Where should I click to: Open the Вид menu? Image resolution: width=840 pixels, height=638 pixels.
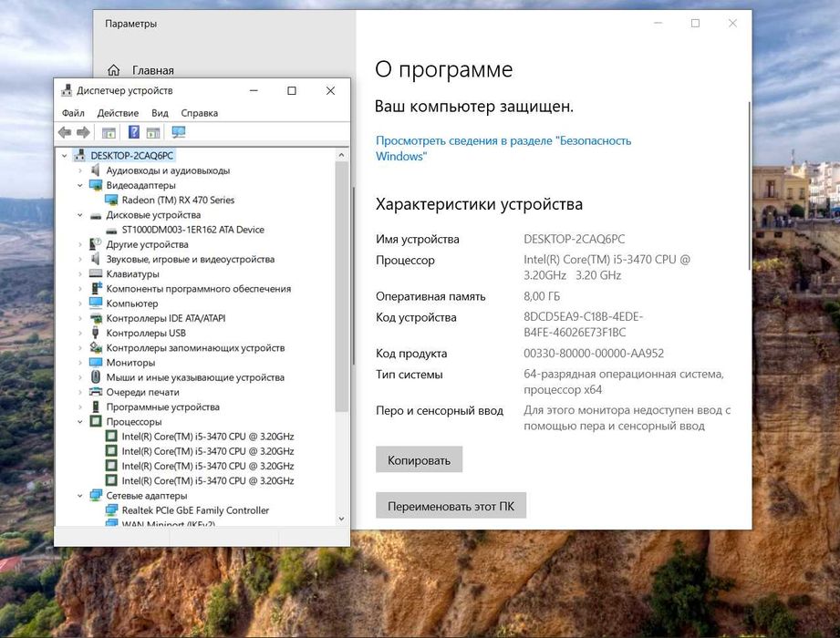coord(160,113)
